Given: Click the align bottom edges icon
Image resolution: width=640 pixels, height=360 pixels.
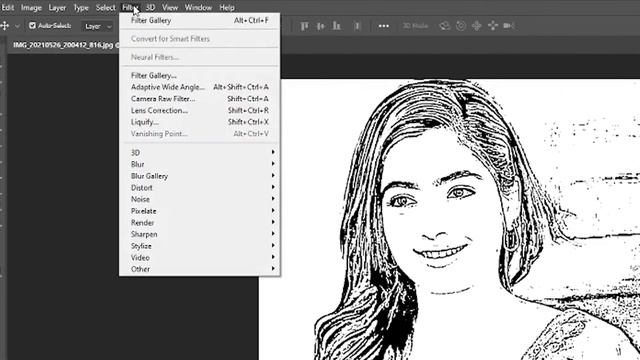Looking at the screenshot, I should [x=336, y=26].
